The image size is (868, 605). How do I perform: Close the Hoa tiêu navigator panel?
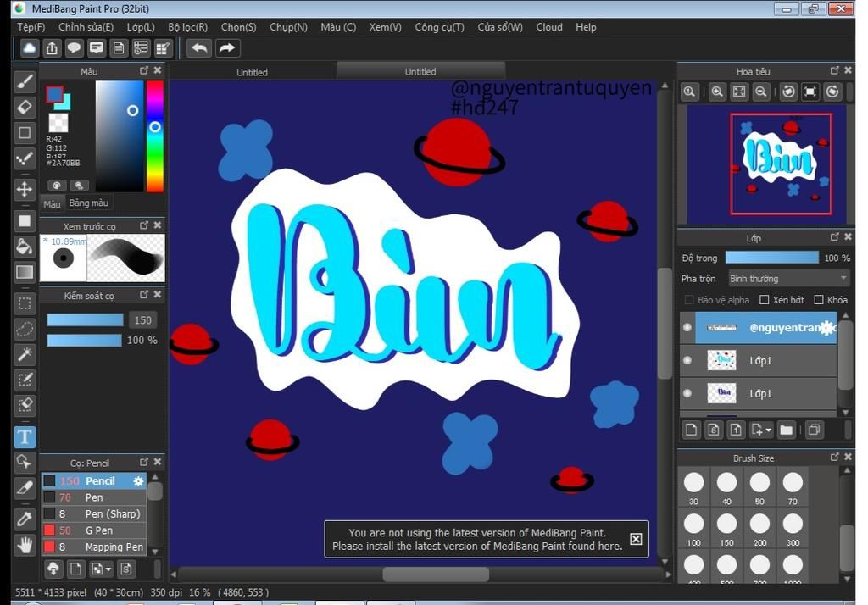[x=848, y=70]
